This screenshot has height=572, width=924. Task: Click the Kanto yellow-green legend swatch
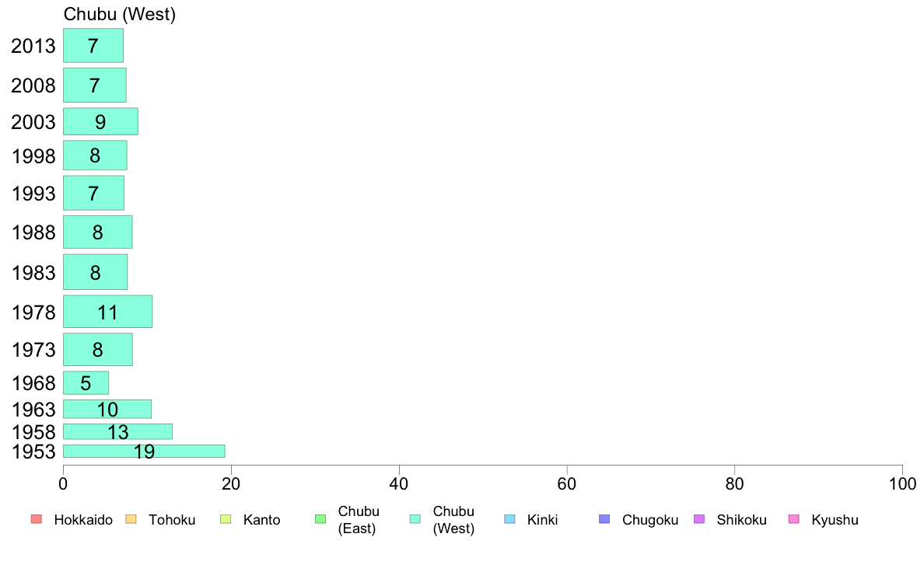[x=226, y=519]
